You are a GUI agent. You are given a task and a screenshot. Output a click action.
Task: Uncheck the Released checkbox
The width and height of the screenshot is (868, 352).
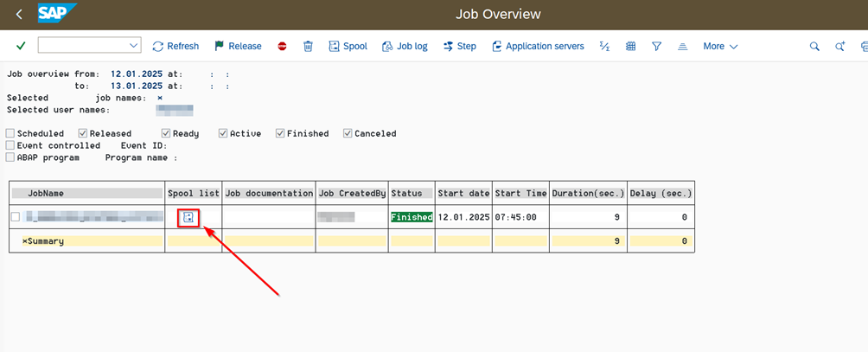point(83,133)
